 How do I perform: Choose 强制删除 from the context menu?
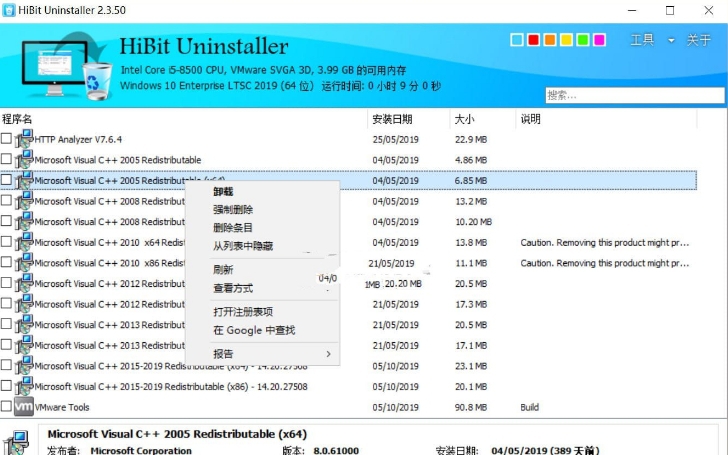point(233,209)
